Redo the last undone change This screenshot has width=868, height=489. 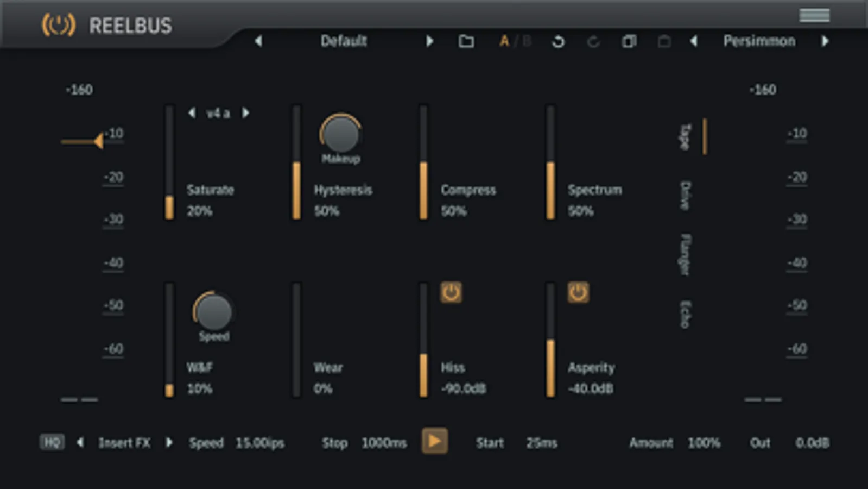pyautogui.click(x=593, y=41)
